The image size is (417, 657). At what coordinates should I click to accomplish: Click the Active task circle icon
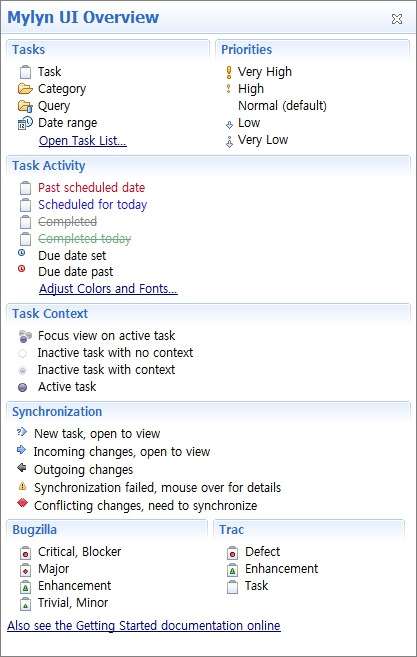(23, 388)
